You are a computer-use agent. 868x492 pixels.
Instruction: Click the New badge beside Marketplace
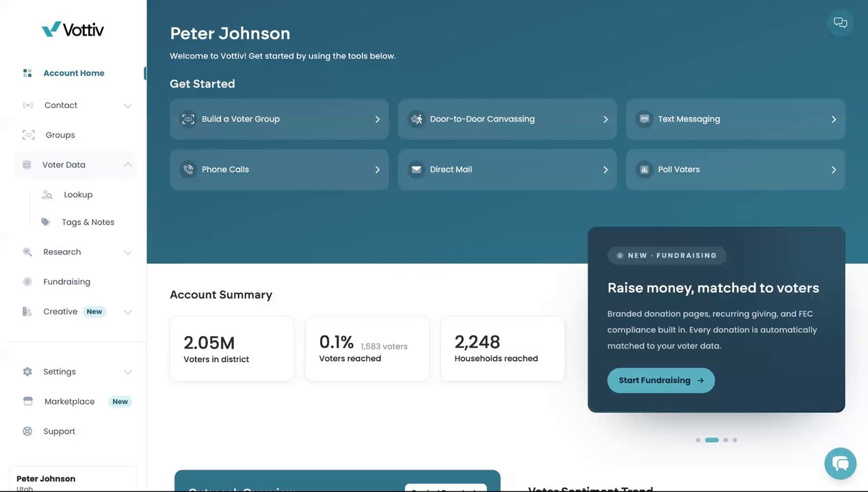pos(120,402)
